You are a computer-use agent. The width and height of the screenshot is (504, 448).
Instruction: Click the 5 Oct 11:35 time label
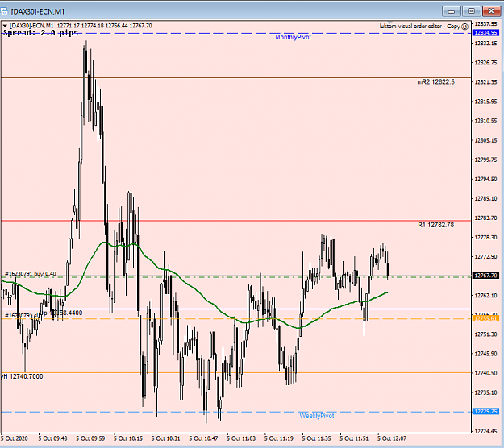pyautogui.click(x=316, y=438)
